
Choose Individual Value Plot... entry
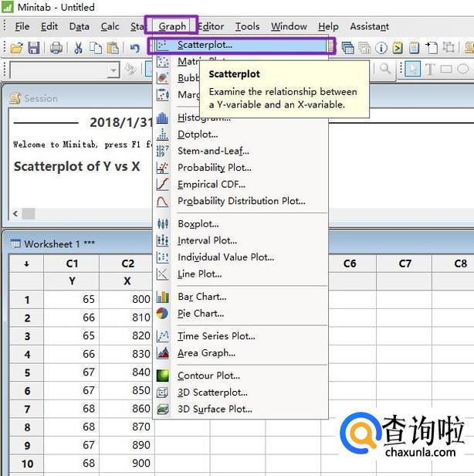[x=242, y=257]
